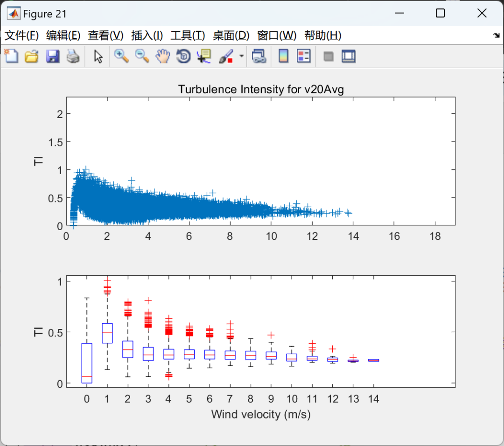
Task: Click the Show Plot Tools icon
Action: tap(349, 56)
